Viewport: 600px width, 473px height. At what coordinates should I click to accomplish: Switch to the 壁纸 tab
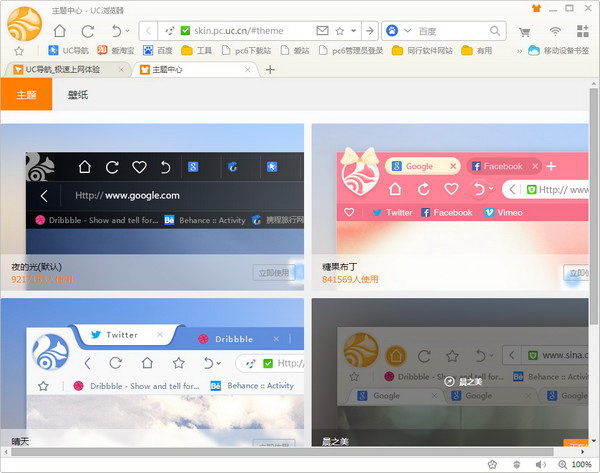pyautogui.click(x=77, y=94)
